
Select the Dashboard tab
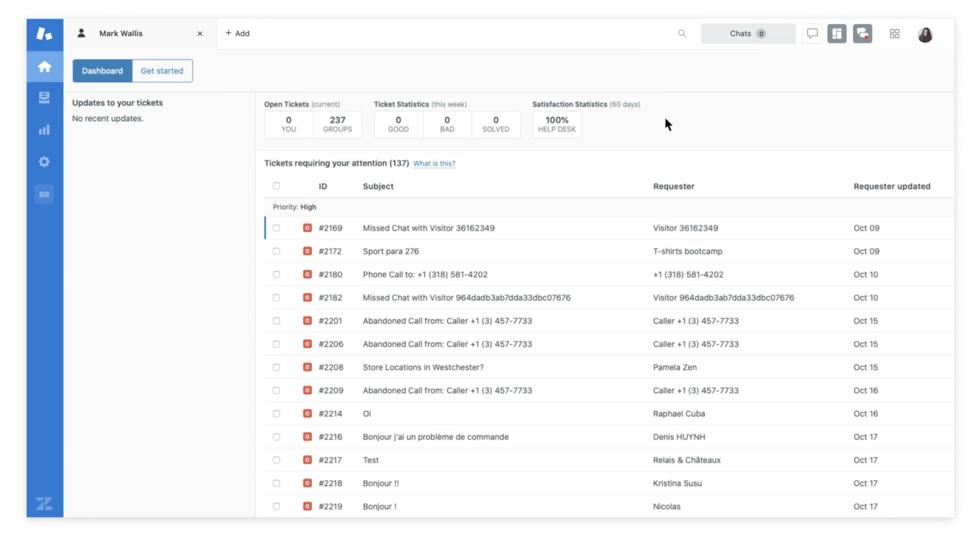tap(102, 71)
